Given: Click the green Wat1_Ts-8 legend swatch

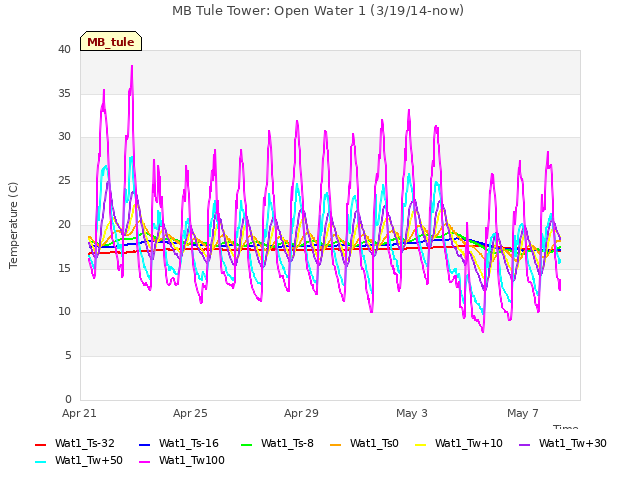Looking at the screenshot, I should [247, 444].
